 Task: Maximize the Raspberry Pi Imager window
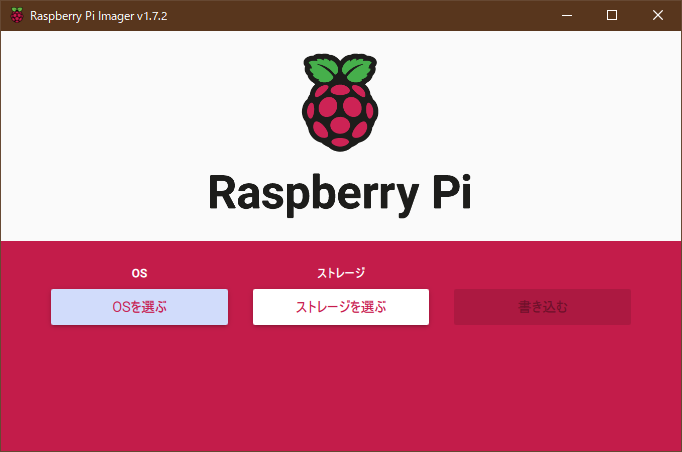point(612,15)
